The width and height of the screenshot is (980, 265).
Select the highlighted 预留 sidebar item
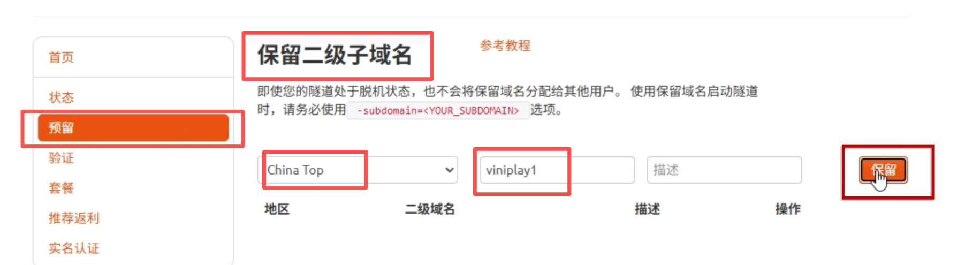point(133,128)
